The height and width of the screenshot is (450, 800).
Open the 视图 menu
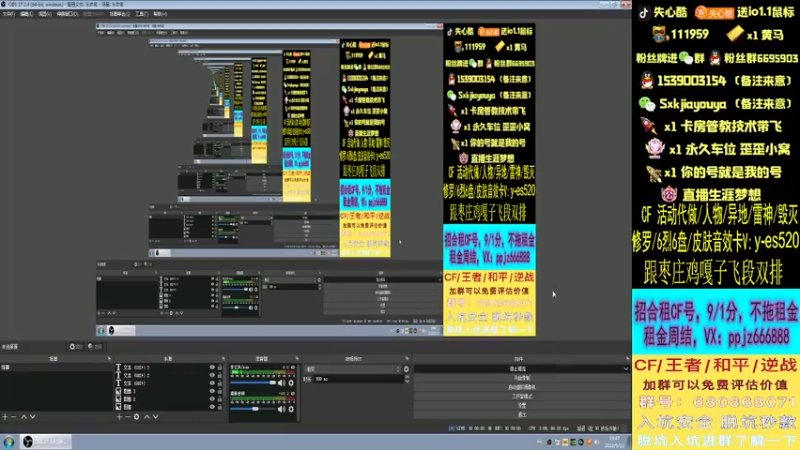[44, 14]
